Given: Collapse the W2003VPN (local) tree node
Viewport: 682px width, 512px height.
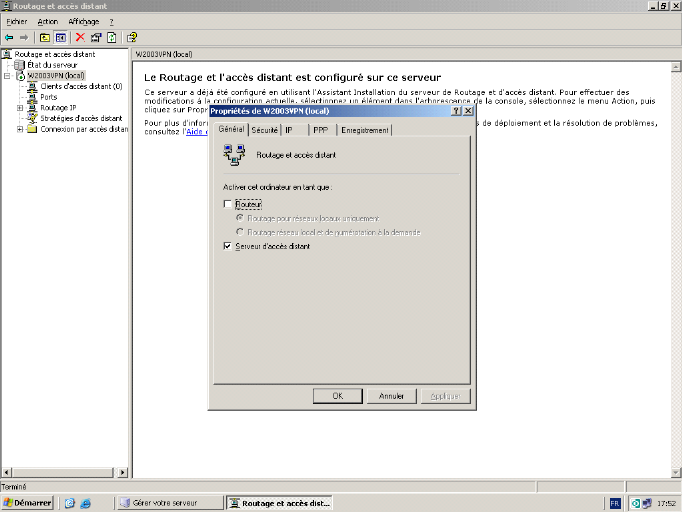Looking at the screenshot, I should (7, 76).
